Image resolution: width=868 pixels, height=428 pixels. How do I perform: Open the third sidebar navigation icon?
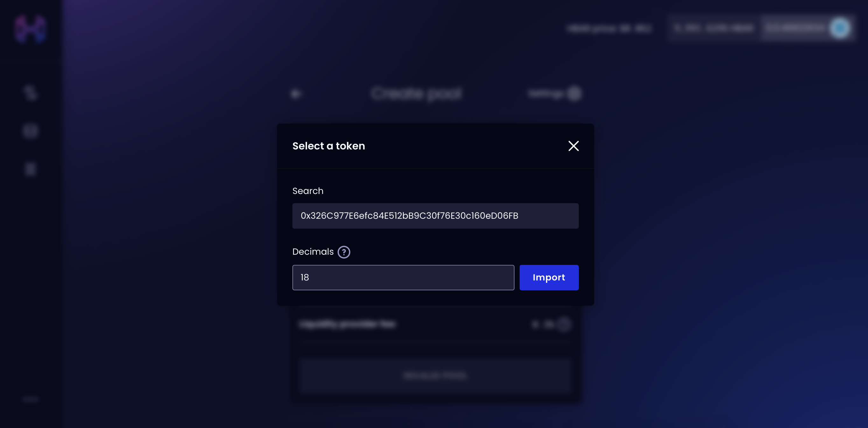coord(30,169)
